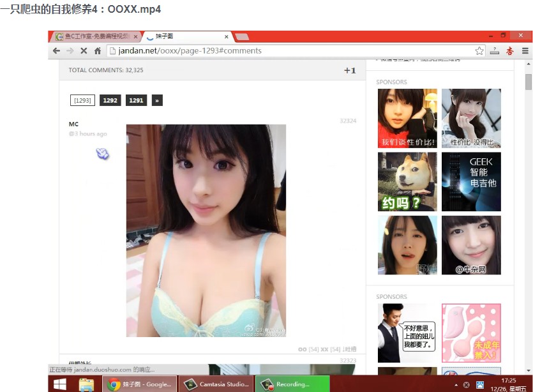Go to comment page 1291
Viewport: 533px width, 392px height.
tap(136, 100)
